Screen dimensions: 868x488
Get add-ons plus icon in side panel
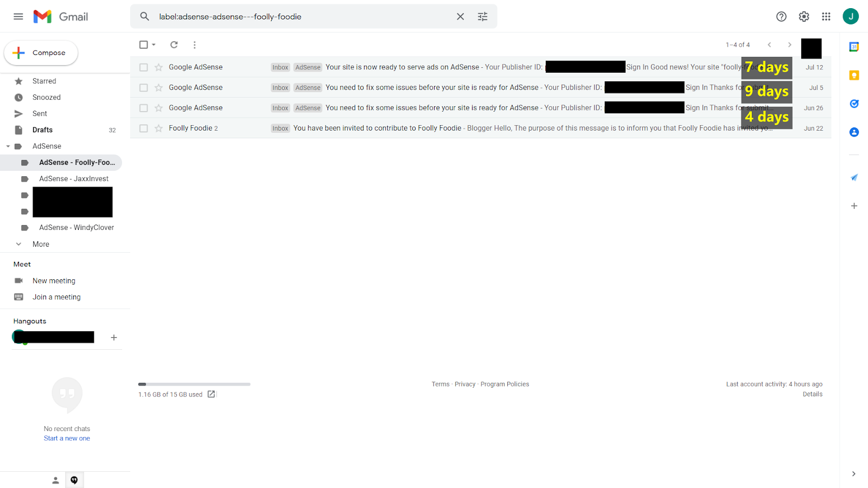click(854, 206)
